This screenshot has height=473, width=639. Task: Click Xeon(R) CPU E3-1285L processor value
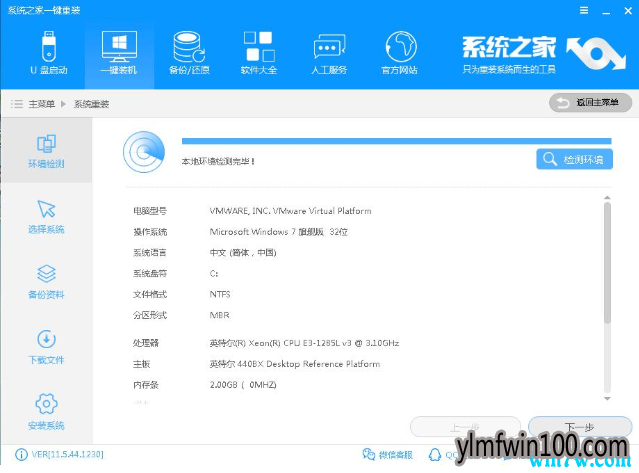304,343
